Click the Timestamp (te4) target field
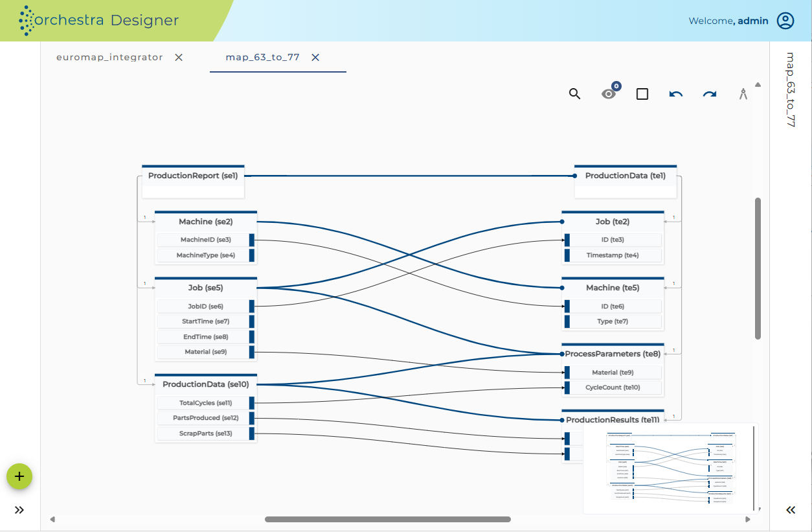 coord(616,255)
